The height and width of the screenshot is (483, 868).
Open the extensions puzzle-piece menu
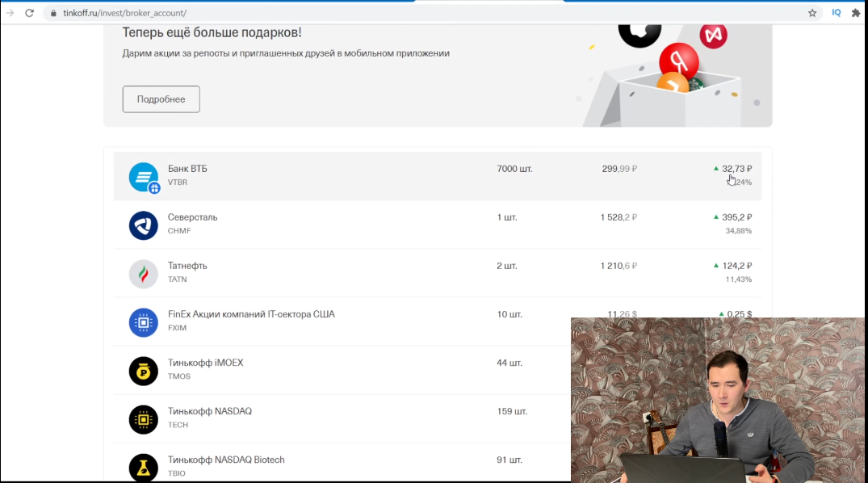856,13
